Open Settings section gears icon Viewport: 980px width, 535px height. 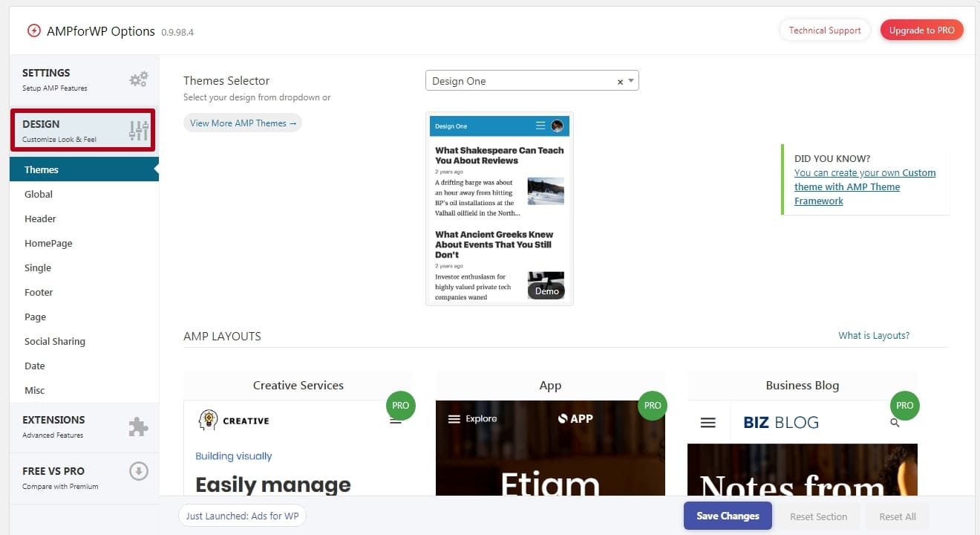click(x=139, y=80)
